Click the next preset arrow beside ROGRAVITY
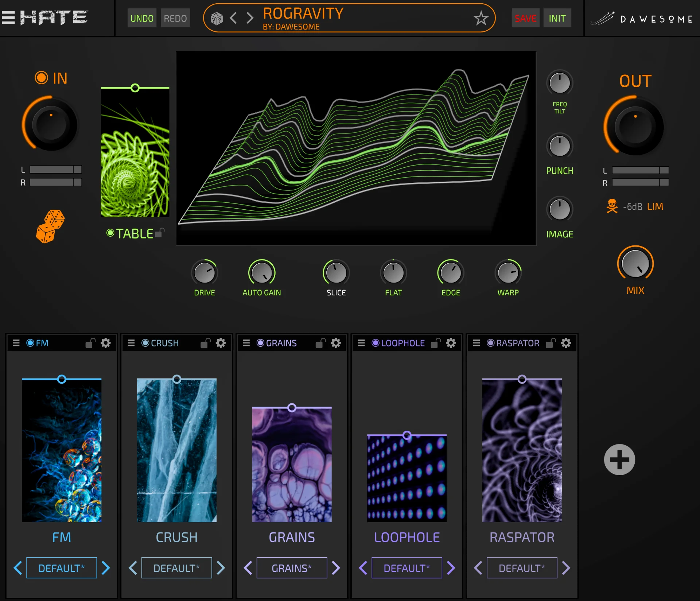The width and height of the screenshot is (700, 601). point(249,18)
